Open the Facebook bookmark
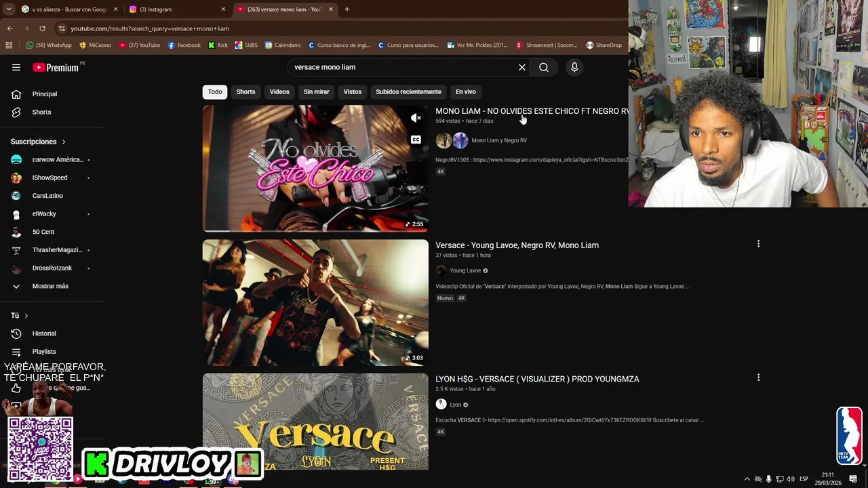868x488 pixels. (x=184, y=45)
